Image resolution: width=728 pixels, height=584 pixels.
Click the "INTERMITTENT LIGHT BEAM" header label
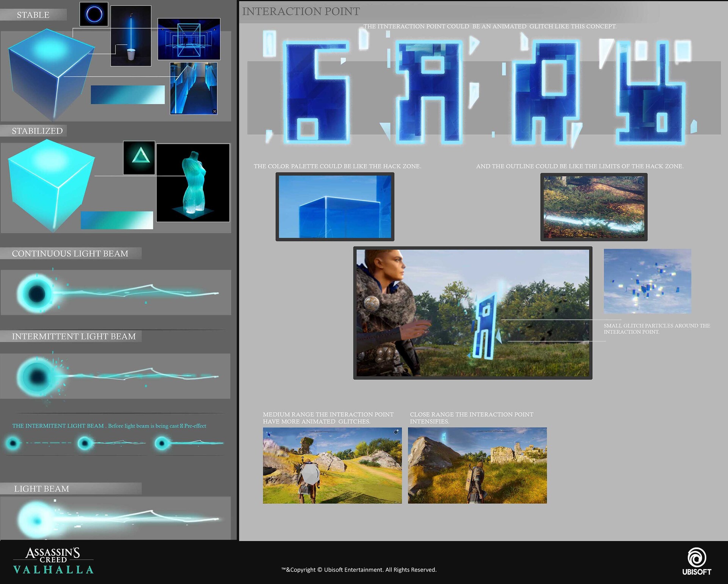pyautogui.click(x=74, y=337)
